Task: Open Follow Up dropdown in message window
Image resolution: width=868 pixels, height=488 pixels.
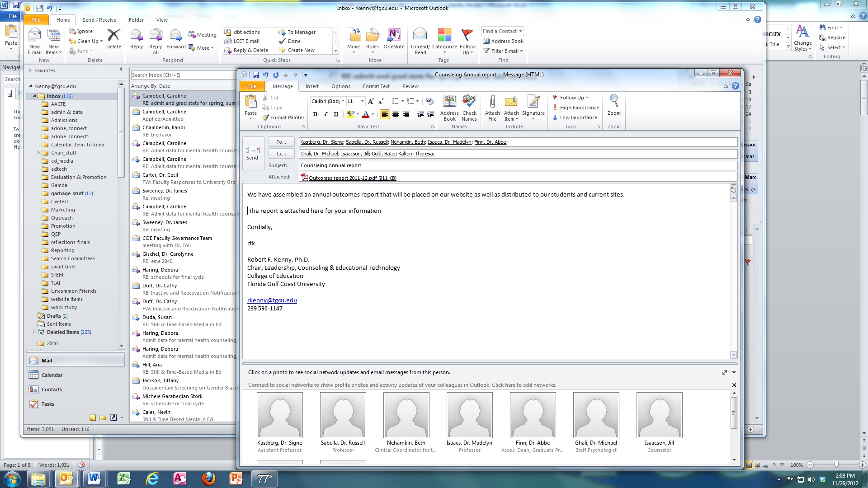Action: click(571, 98)
